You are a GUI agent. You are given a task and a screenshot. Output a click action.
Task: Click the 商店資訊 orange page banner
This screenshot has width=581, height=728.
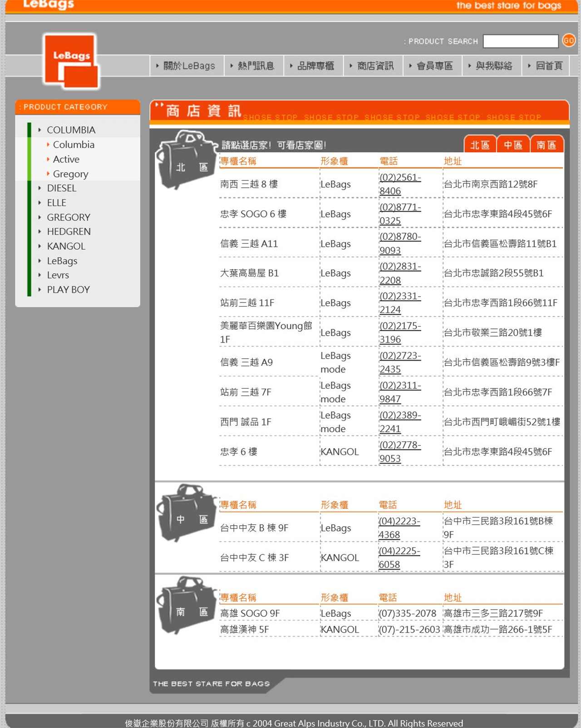(x=359, y=112)
